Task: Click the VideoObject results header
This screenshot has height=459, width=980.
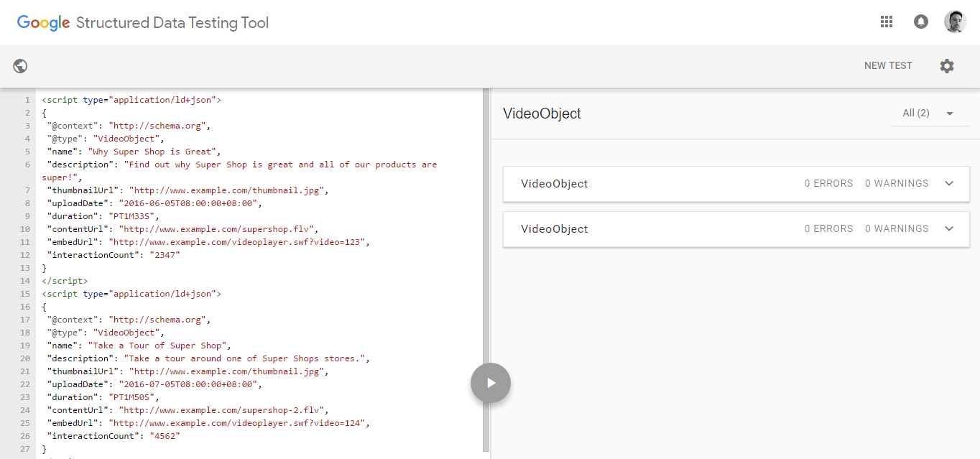Action: 541,113
